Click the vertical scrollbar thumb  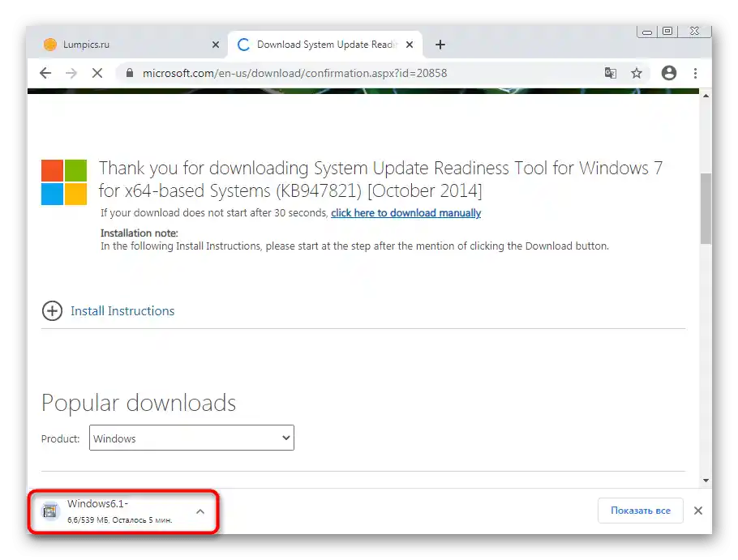click(x=706, y=209)
